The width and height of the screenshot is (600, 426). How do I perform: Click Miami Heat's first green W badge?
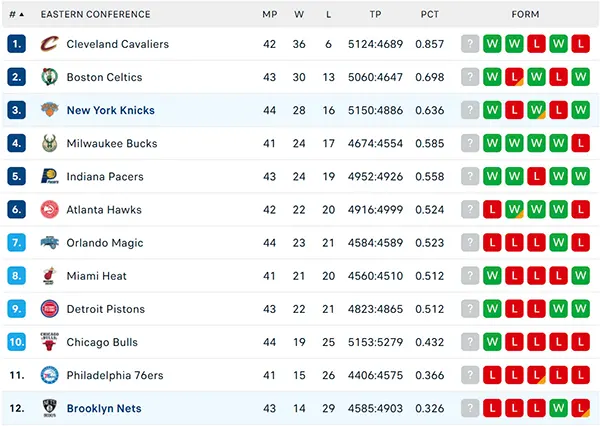click(492, 276)
